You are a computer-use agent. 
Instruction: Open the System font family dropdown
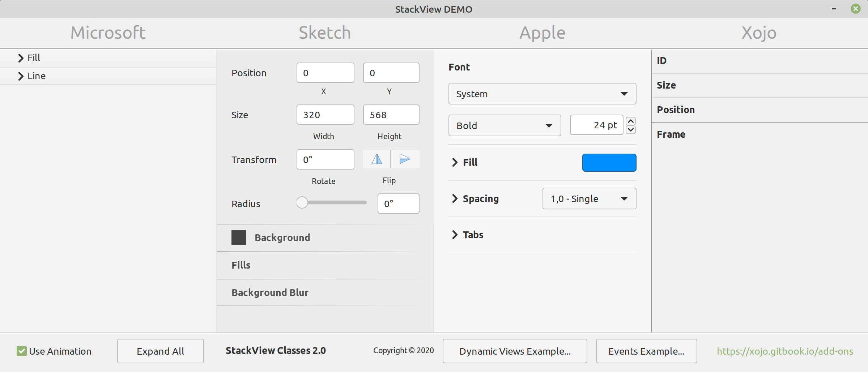[542, 94]
